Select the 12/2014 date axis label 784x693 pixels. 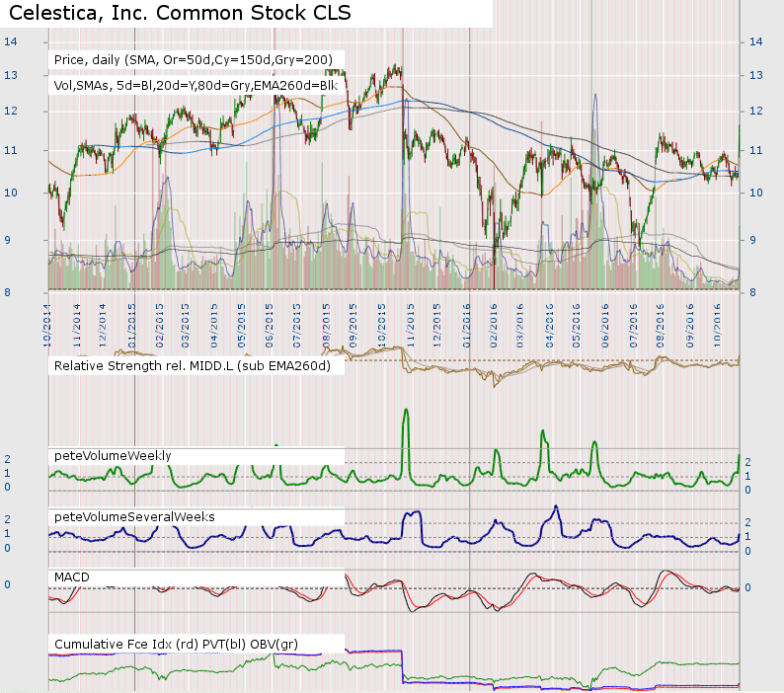coord(103,326)
